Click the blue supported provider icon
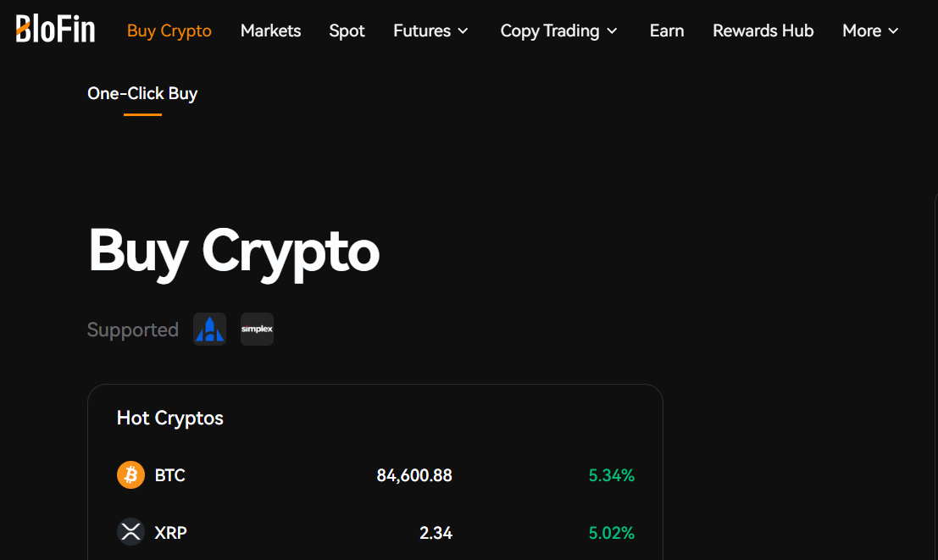 (209, 330)
